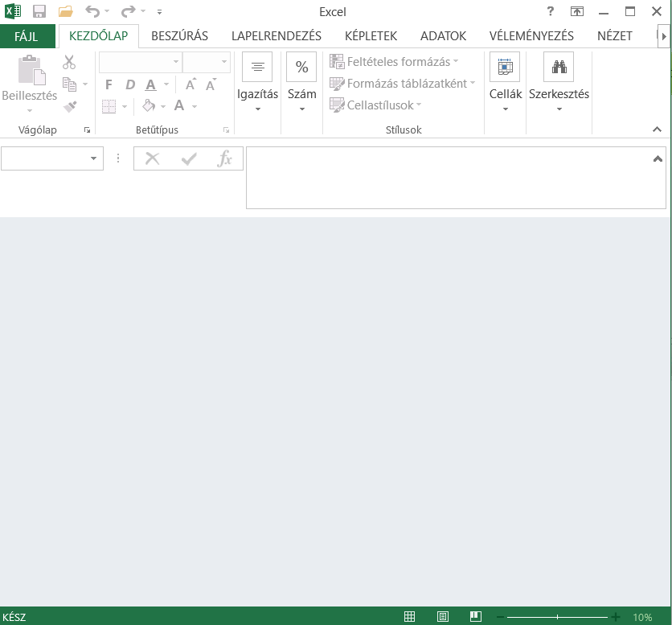Open the borders dropdown arrow
This screenshot has width=672, height=625.
[125, 106]
